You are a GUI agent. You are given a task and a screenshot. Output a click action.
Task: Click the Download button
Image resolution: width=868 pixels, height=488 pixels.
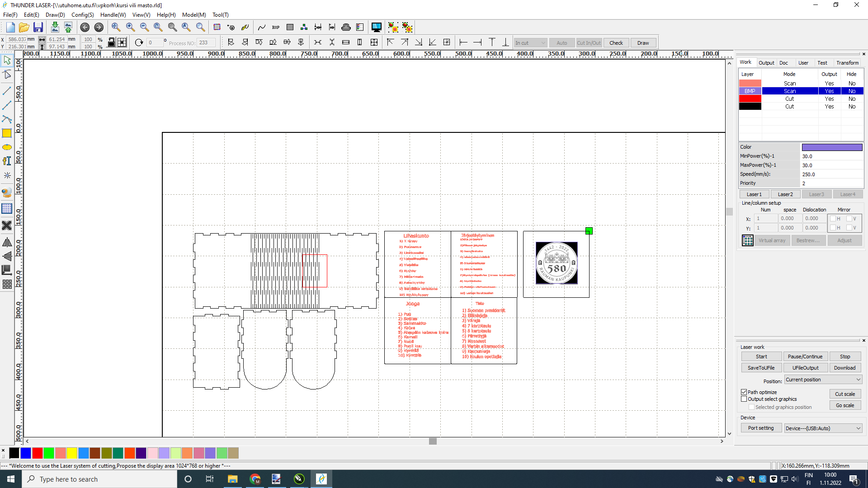[x=844, y=368]
